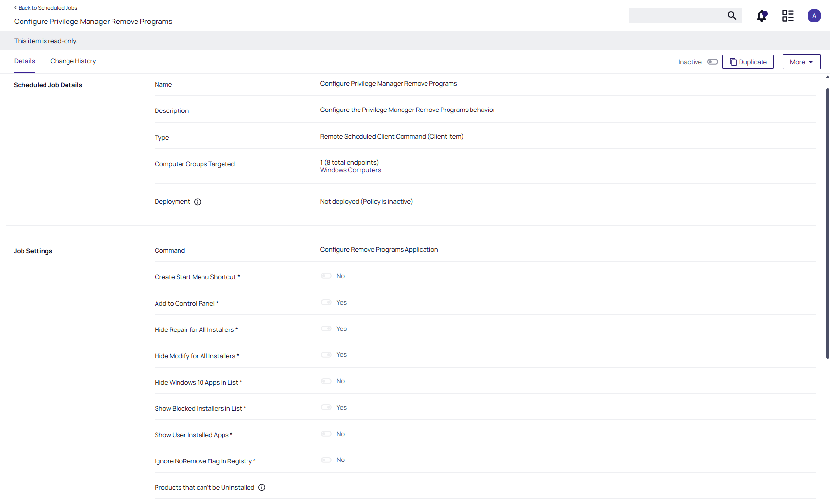Toggle the Inactive policy switch
The height and width of the screenshot is (504, 830).
pos(712,62)
